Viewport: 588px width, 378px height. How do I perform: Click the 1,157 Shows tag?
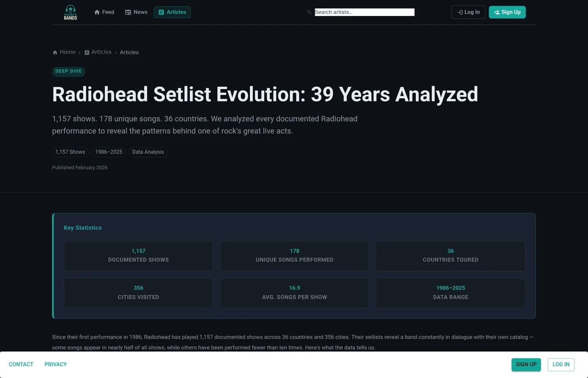[x=70, y=152]
